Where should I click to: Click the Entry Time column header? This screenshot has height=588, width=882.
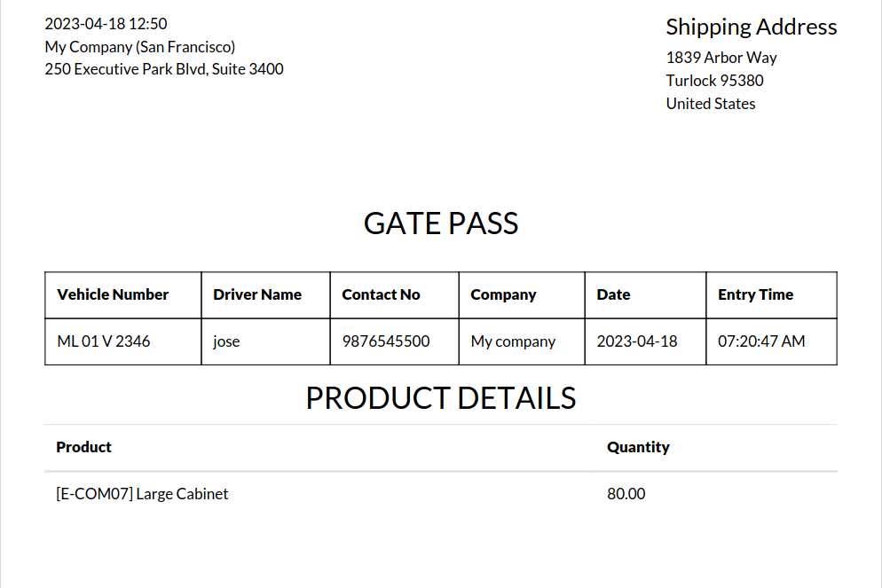pyautogui.click(x=755, y=294)
